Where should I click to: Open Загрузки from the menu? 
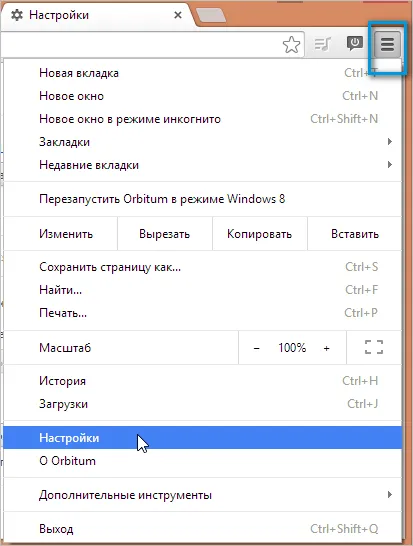[203, 404]
